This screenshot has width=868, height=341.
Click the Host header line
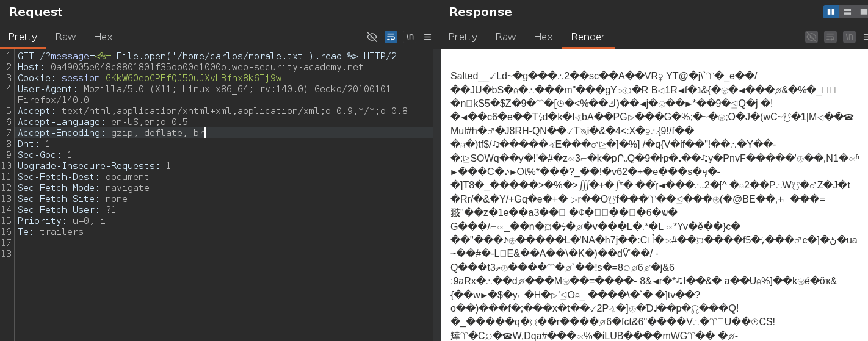tap(190, 67)
